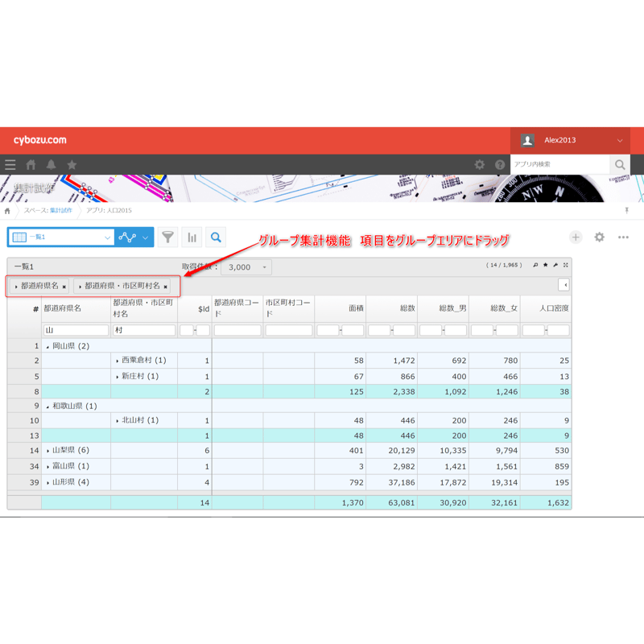Click the アプリ内検索 search field
The image size is (644, 644).
[559, 164]
